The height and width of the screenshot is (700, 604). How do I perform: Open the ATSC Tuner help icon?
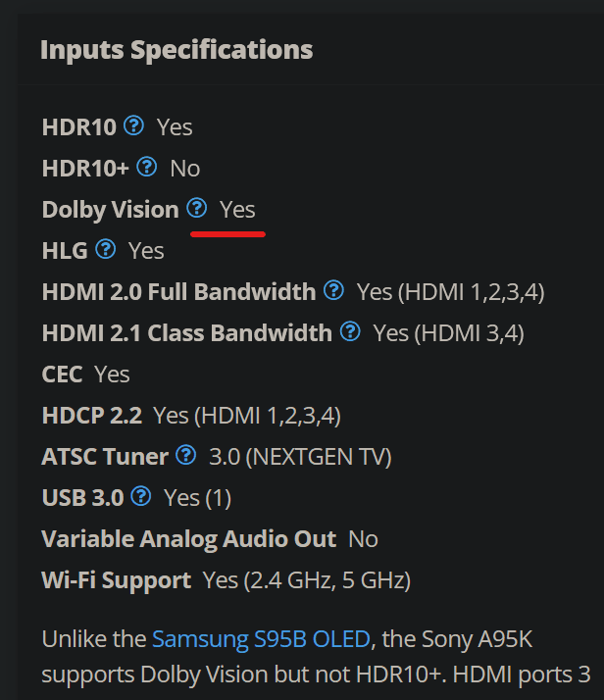coord(185,455)
